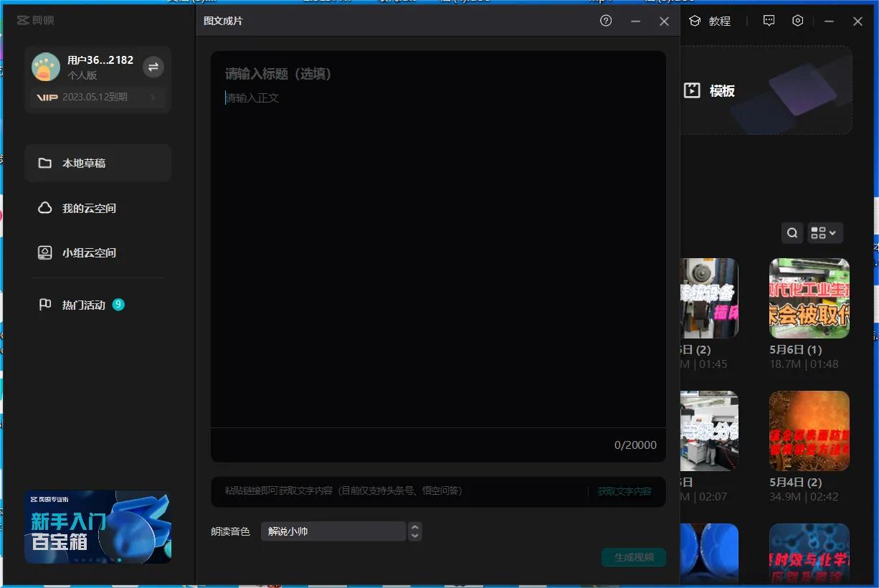Click the 模板 template card
This screenshot has width=879, height=588.
766,90
